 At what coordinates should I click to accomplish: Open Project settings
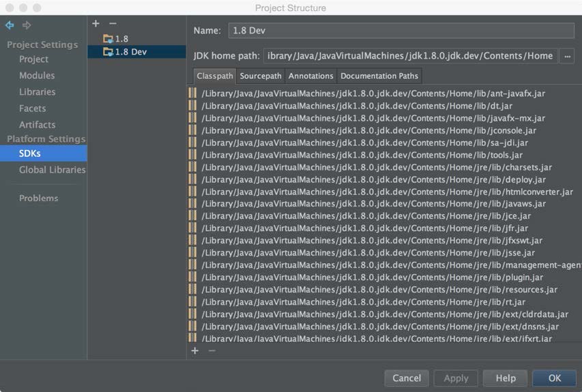point(34,59)
